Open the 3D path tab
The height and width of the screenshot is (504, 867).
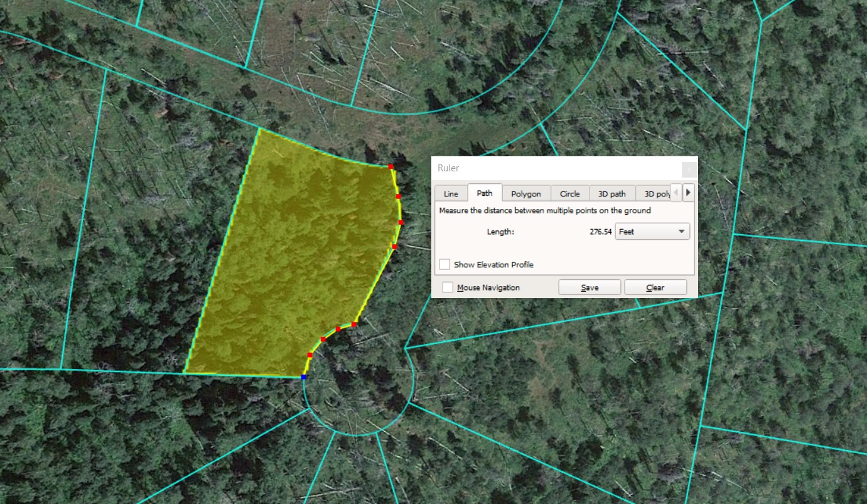click(612, 194)
